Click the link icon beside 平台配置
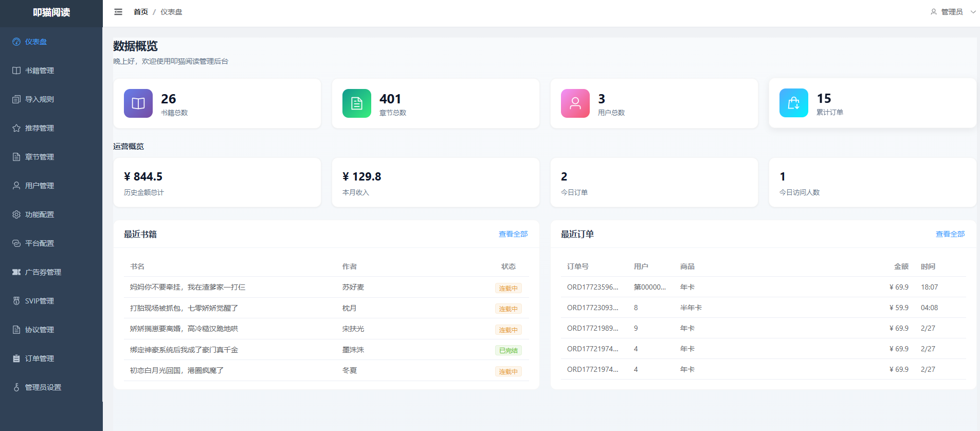Viewport: 980px width, 431px height. [x=16, y=243]
